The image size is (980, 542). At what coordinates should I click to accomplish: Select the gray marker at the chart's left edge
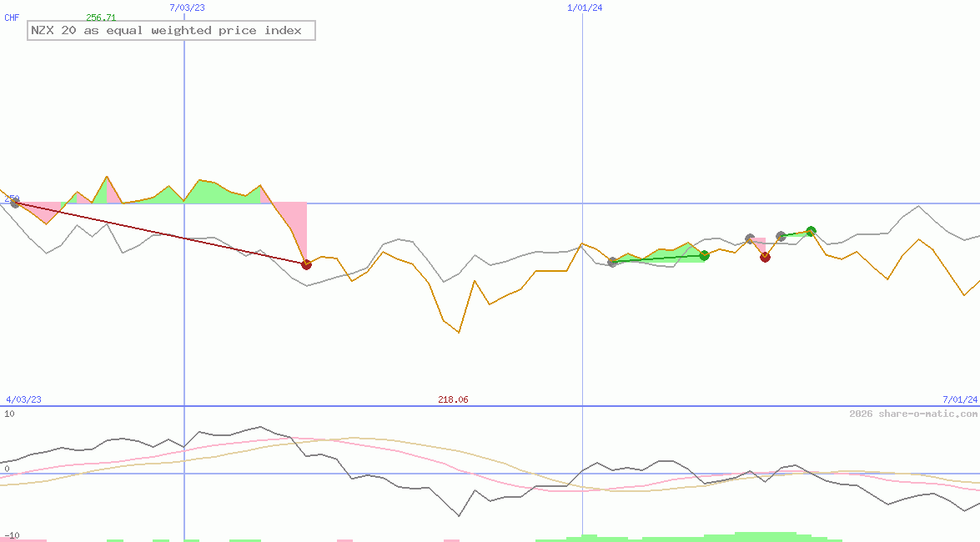[x=15, y=203]
